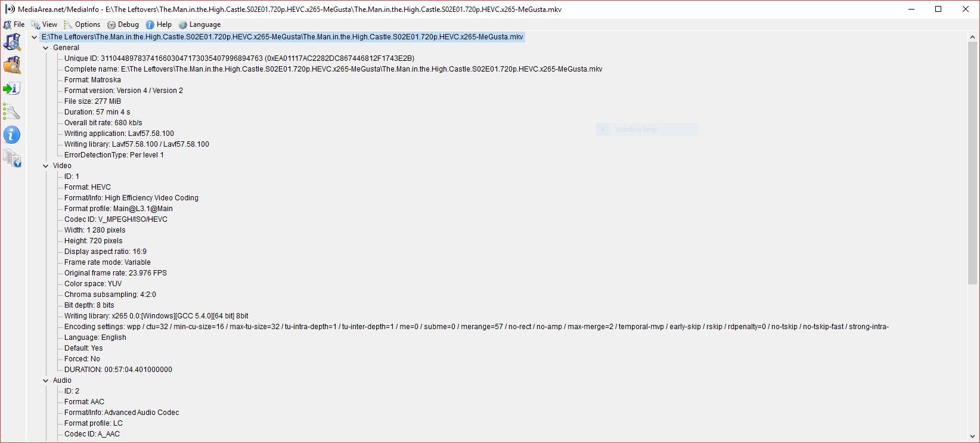Select 'Format version: Version 4 / Version 2'
Image resolution: width=980 pixels, height=443 pixels.
point(123,91)
